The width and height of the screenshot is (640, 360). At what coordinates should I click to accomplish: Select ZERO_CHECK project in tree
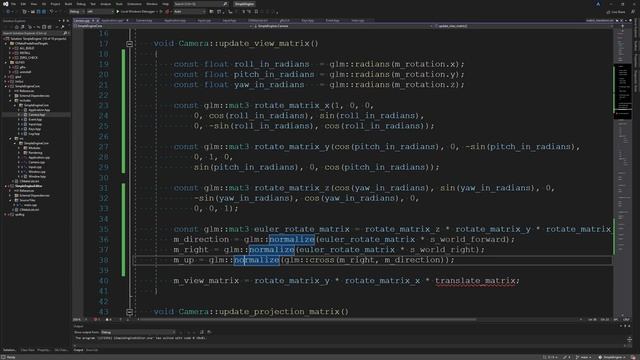point(29,58)
